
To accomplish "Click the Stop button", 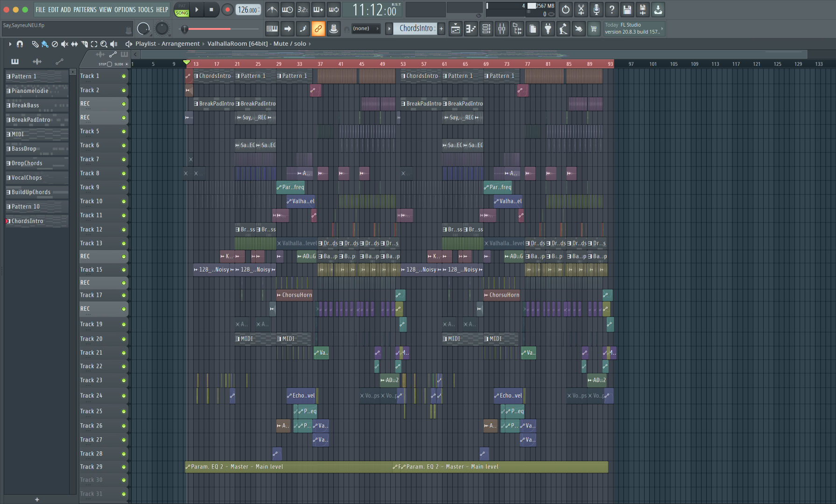I will 211,9.
